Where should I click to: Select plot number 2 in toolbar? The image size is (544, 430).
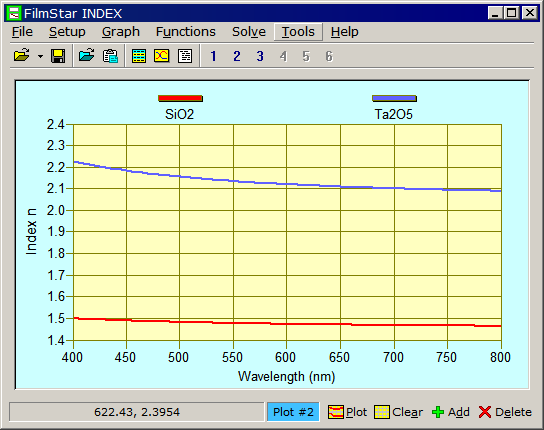pyautogui.click(x=237, y=56)
